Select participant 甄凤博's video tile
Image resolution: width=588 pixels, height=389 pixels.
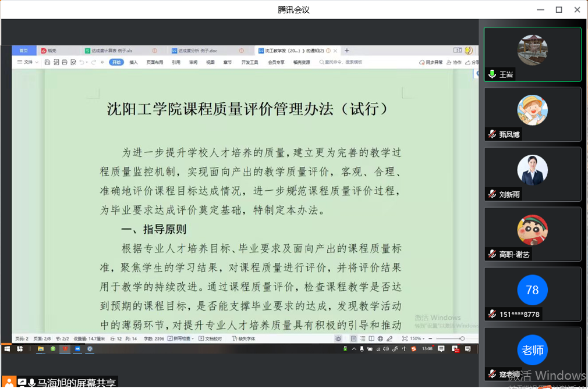tap(533, 114)
